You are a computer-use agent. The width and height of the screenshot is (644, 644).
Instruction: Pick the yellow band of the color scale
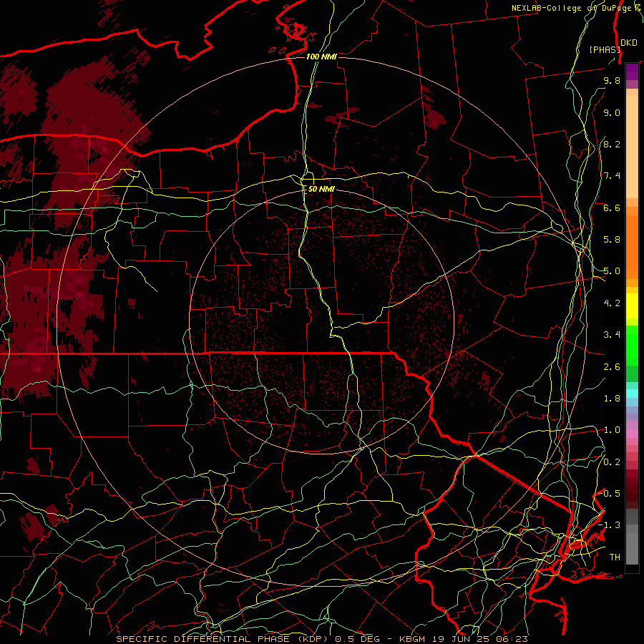pos(632,306)
